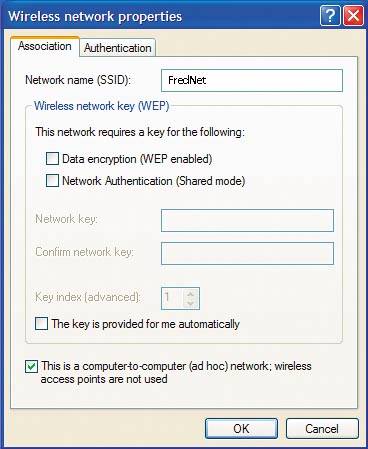Image resolution: width=368 pixels, height=449 pixels.
Task: Tick Network Authentication (Shared mode) checkbox
Action: [x=52, y=181]
